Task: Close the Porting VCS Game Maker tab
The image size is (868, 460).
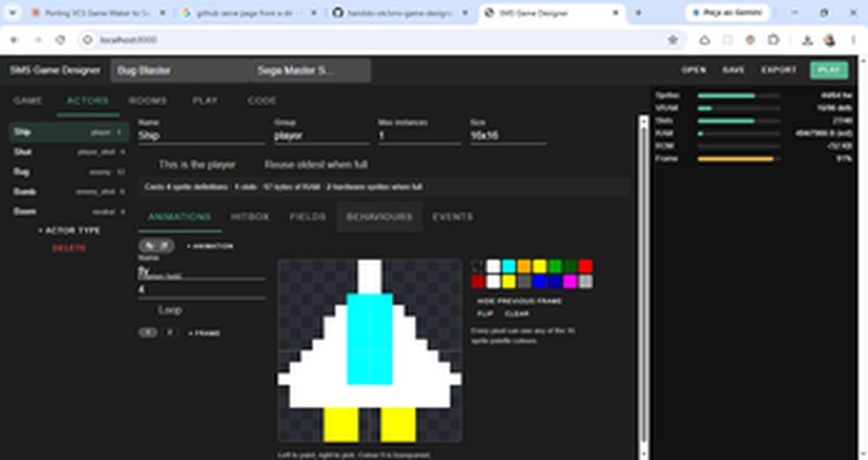Action: (x=162, y=13)
